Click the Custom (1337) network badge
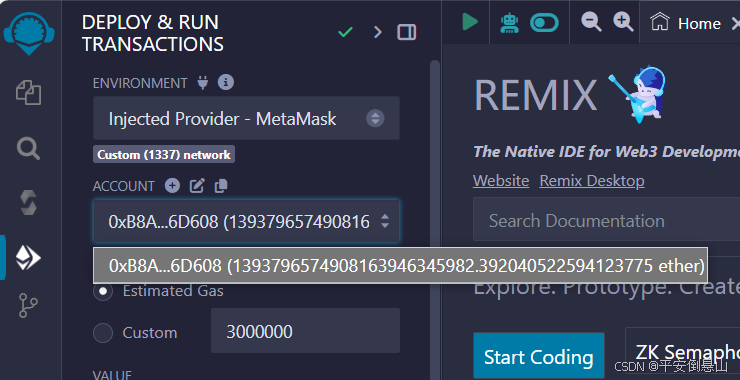This screenshot has width=740, height=380. pos(164,154)
